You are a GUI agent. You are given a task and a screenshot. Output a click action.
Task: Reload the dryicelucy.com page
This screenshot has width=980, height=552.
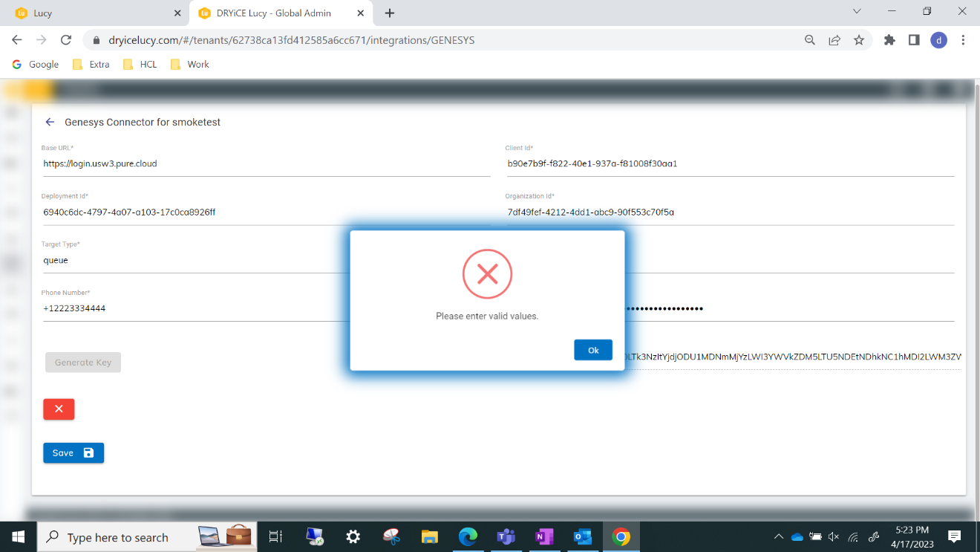65,40
